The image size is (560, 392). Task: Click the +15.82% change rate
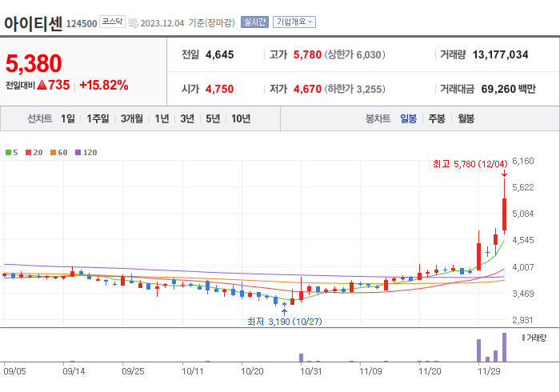pos(103,85)
